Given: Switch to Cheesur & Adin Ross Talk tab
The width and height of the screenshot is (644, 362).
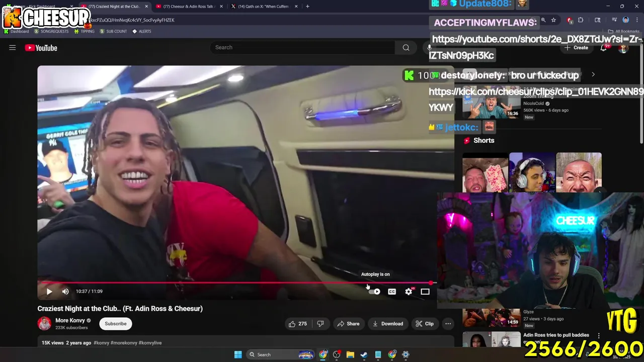Looking at the screenshot, I should click(x=188, y=7).
